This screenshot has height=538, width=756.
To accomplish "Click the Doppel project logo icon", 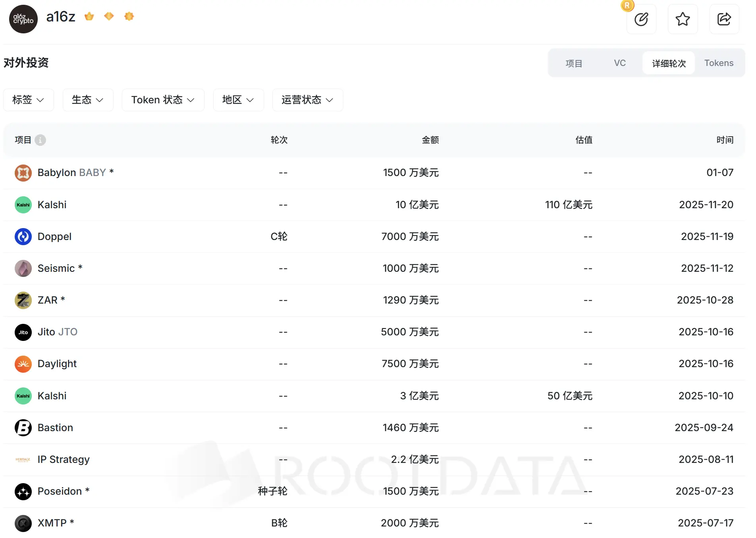I will 23,237.
